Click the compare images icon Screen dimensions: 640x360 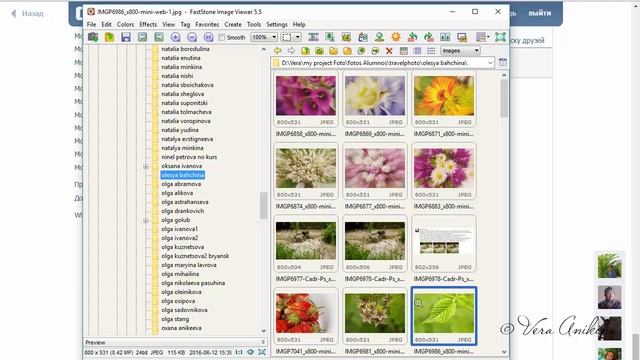pyautogui.click(x=445, y=37)
